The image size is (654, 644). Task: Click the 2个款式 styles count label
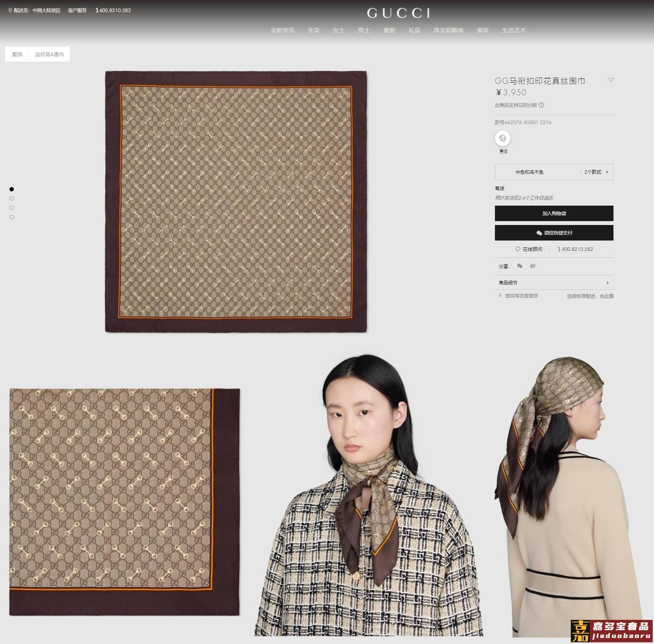click(x=593, y=172)
